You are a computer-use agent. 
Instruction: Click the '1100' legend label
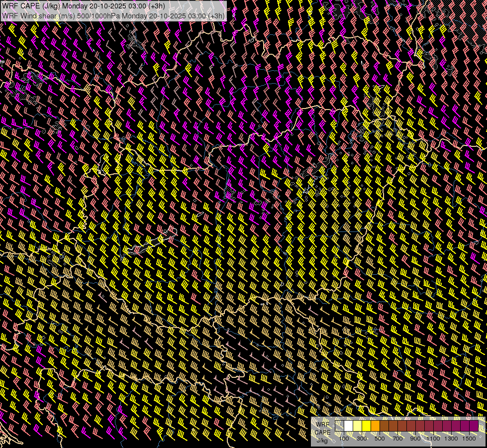(433, 439)
